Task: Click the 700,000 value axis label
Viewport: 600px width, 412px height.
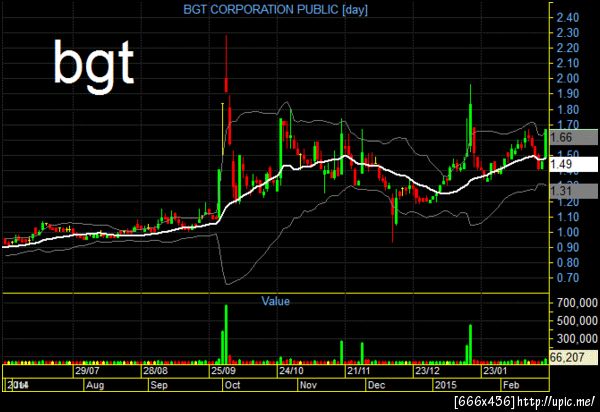Action: (x=577, y=303)
